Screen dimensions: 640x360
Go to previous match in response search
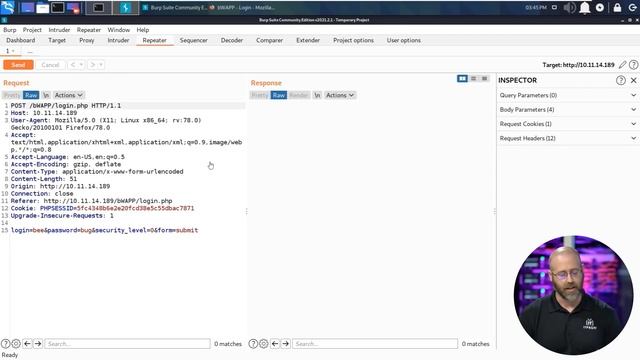point(275,344)
